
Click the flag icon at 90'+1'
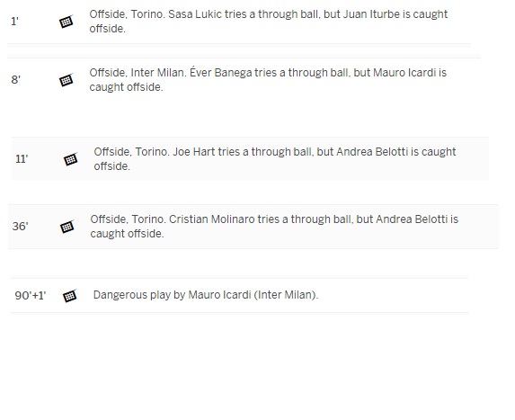[x=69, y=296]
